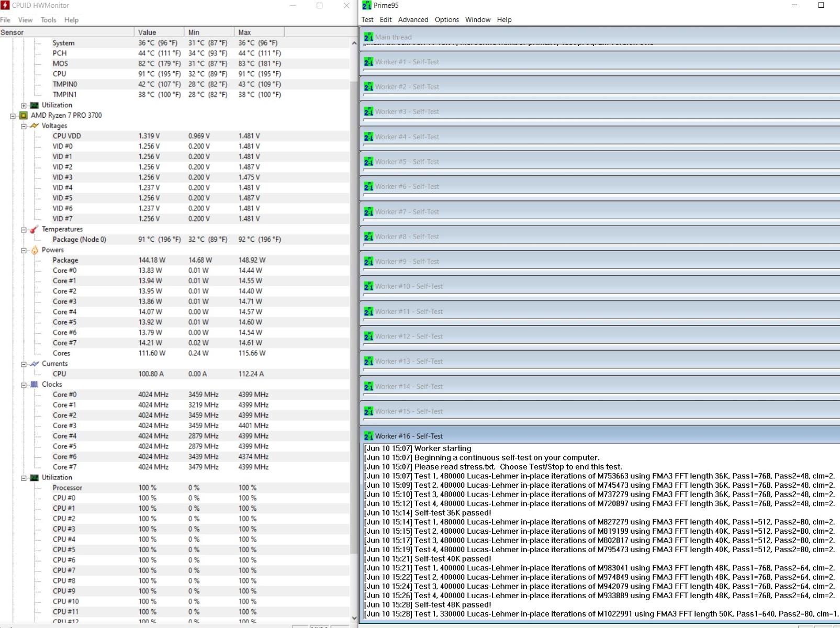Screen dimensions: 840x628
Task: Open the Advanced menu in Prime95
Action: pos(413,20)
